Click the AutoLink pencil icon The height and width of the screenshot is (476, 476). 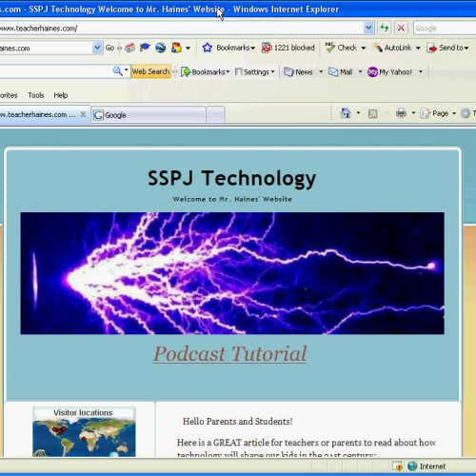(378, 48)
